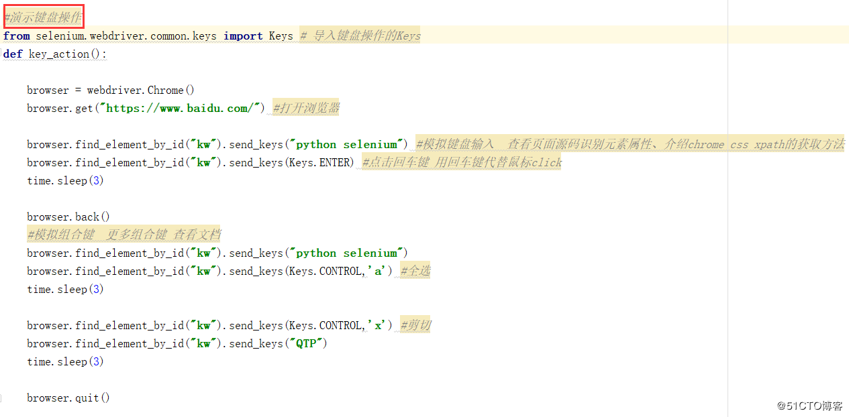Click "Keys.CONTROL,'a'" argument text

pos(336,271)
